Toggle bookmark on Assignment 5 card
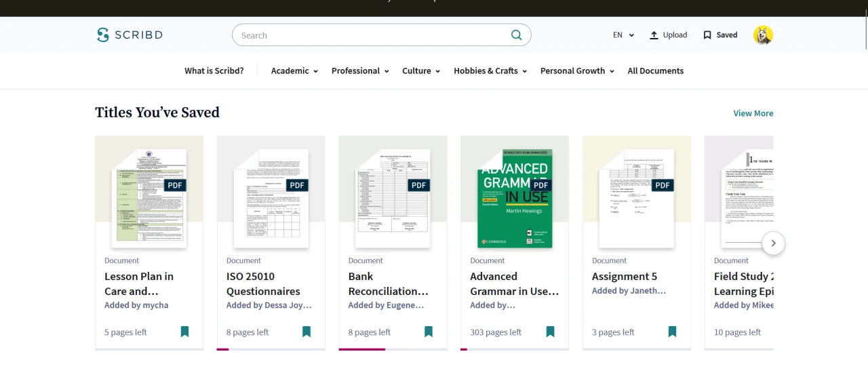 [672, 332]
